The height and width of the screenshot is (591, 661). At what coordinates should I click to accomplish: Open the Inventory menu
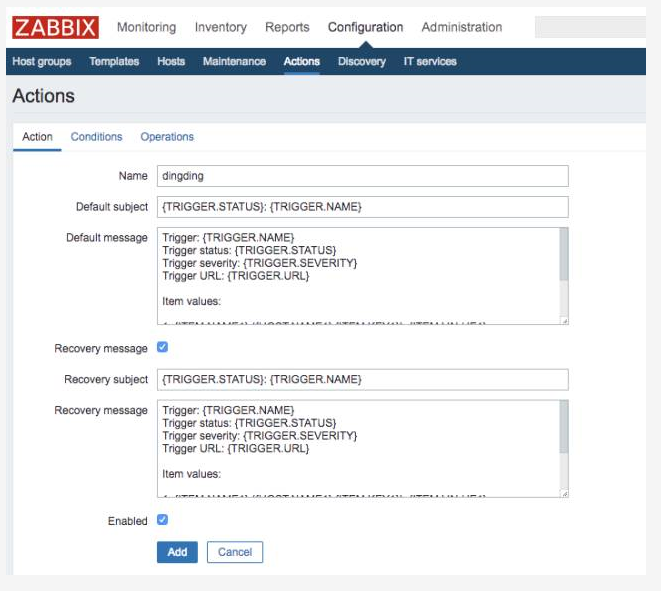tap(220, 27)
